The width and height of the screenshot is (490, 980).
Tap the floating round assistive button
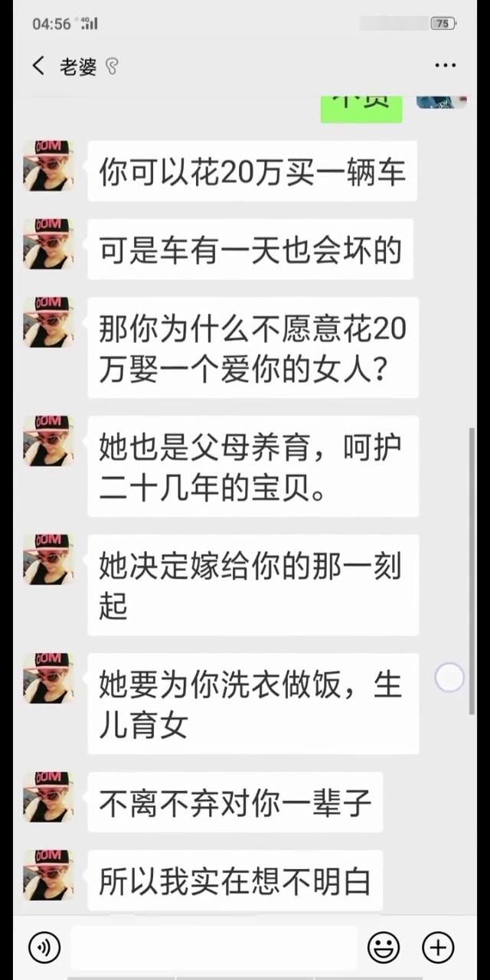449,678
